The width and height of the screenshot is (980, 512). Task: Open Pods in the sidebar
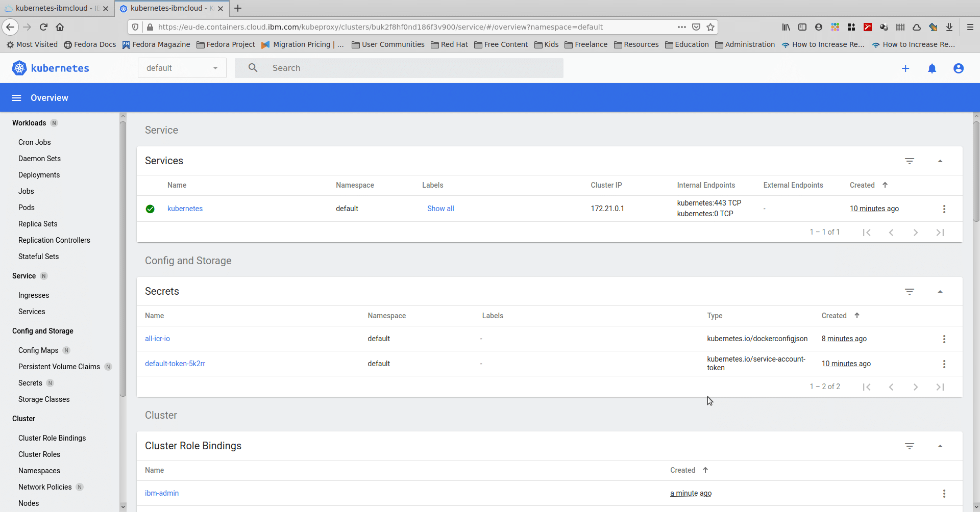click(27, 208)
